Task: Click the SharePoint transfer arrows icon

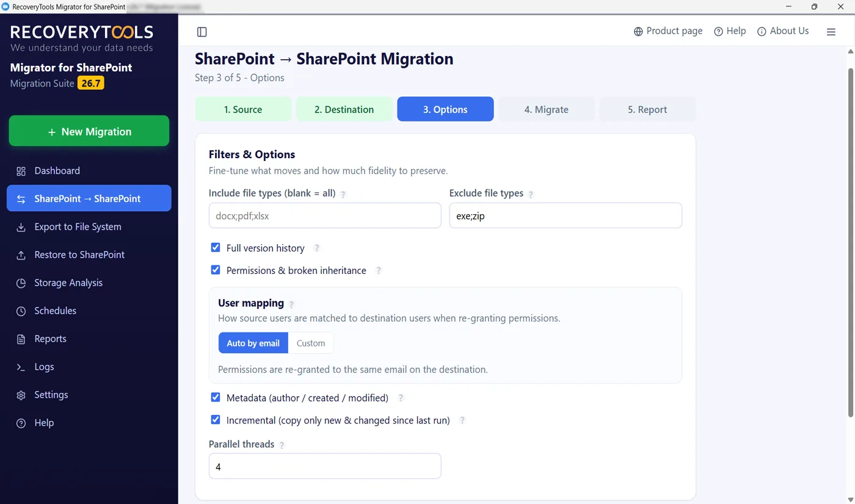Action: 21,199
